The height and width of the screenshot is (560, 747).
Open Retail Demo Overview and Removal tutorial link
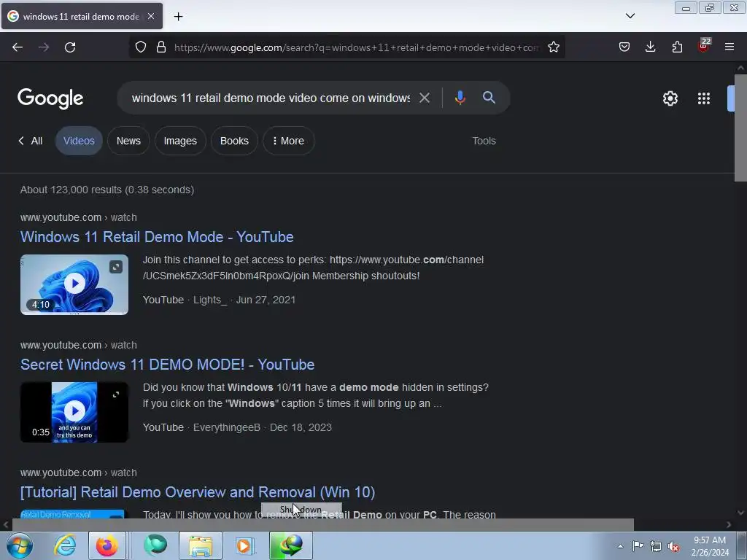197,492
